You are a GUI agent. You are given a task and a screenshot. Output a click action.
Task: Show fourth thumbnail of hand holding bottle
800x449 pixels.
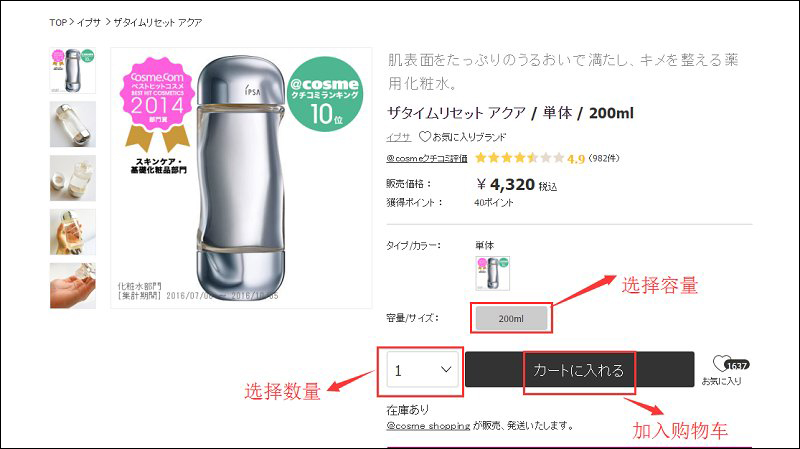[x=73, y=232]
